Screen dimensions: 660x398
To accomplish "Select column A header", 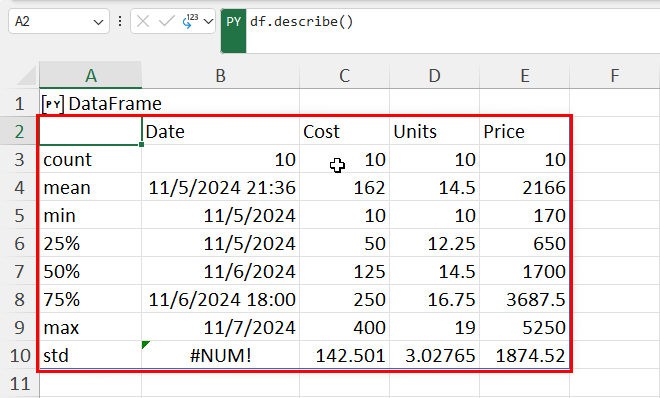I will coord(90,76).
